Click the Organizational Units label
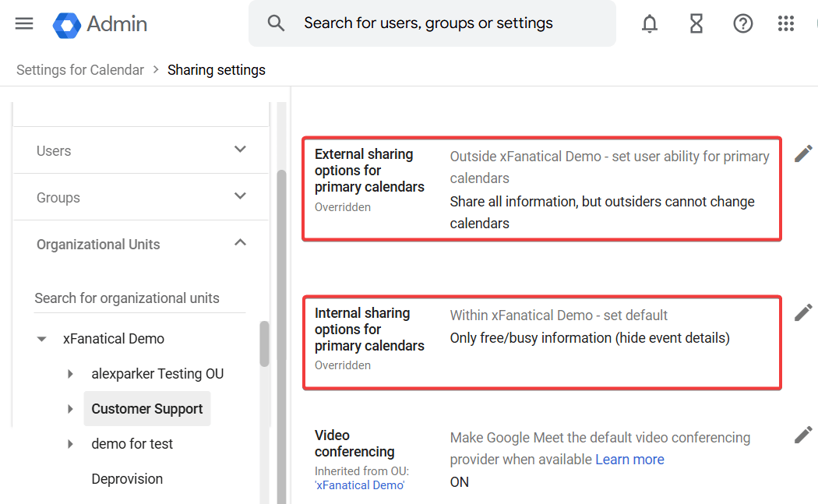 point(98,245)
